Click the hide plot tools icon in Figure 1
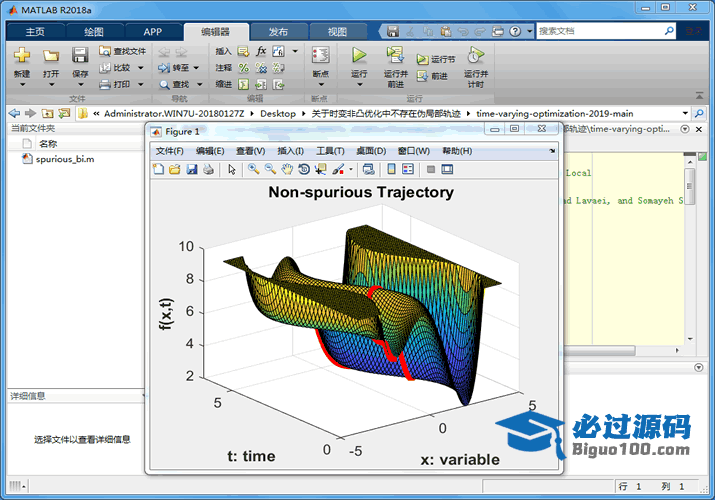 430,170
